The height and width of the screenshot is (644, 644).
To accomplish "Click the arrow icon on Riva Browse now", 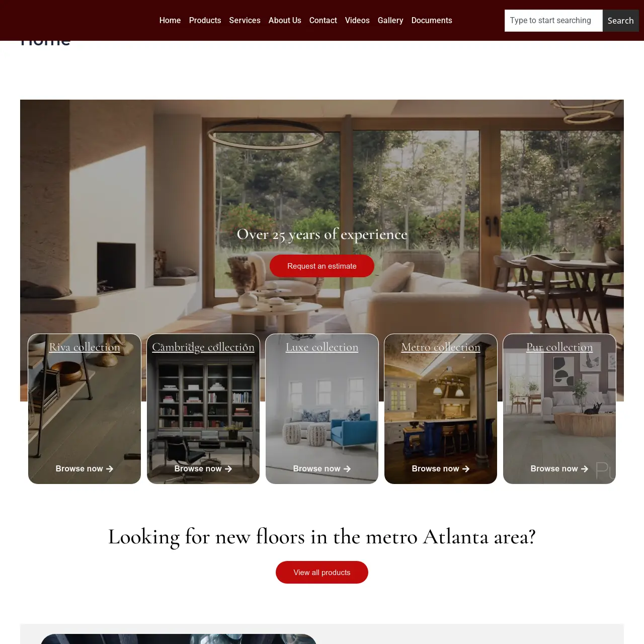I will pos(110,469).
